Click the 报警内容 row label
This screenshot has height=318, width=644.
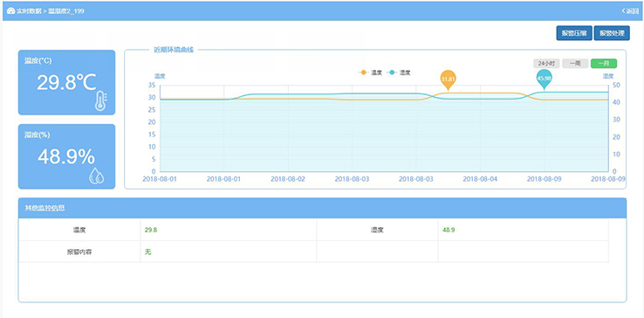click(x=79, y=252)
